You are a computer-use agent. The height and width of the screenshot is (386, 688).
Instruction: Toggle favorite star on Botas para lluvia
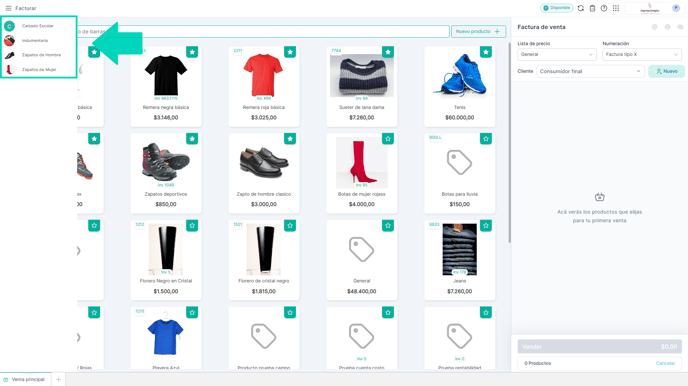tap(486, 139)
